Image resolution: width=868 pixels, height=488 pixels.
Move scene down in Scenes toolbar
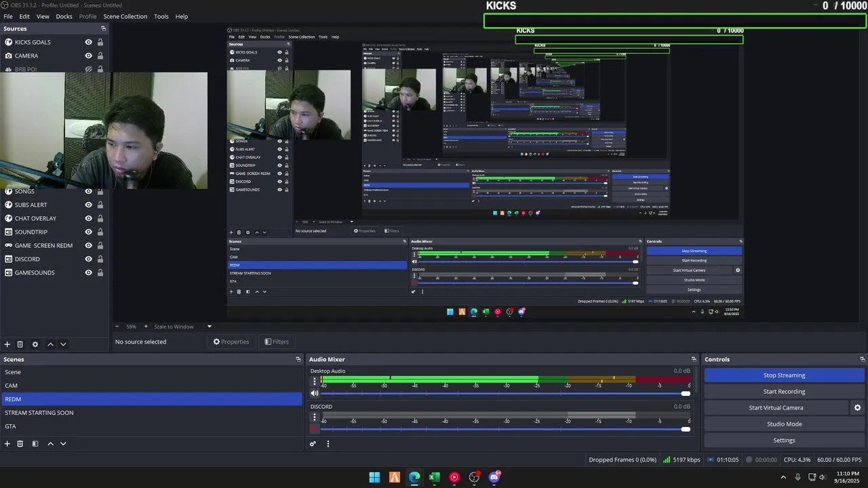(x=63, y=444)
